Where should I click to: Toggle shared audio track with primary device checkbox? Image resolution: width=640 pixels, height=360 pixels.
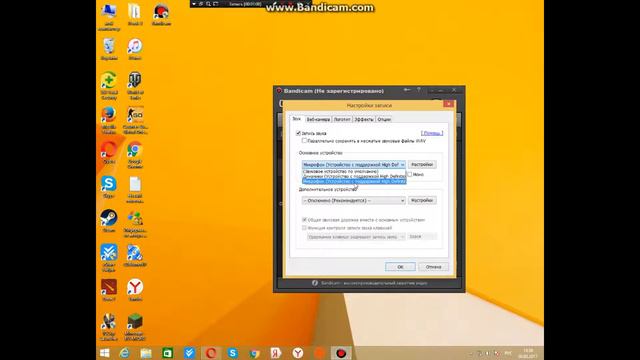[304, 220]
